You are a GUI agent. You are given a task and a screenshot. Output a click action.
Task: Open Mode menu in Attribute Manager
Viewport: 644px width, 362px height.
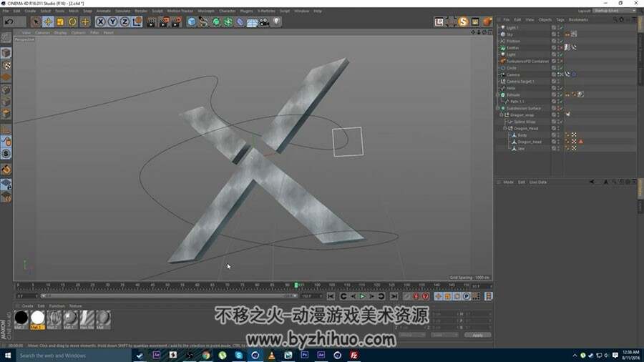(509, 182)
